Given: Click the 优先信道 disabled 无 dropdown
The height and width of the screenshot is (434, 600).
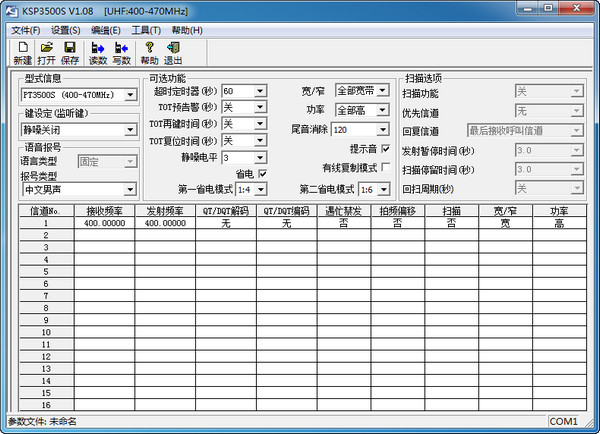Looking at the screenshot, I should 549,111.
